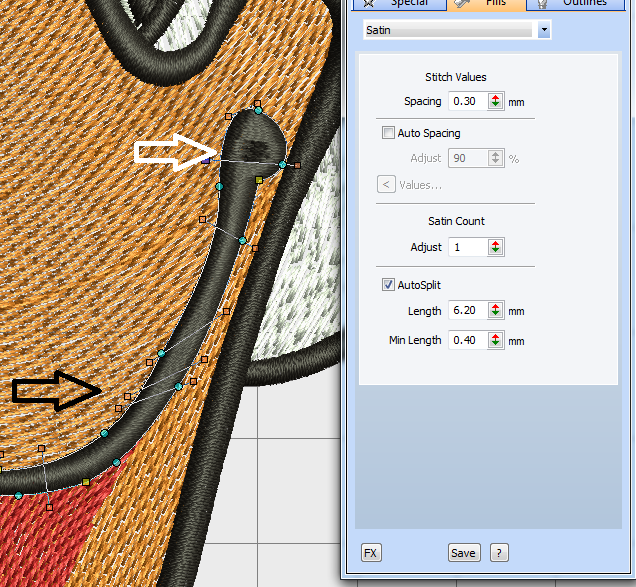Click the Values... back arrow button
Screen dimensions: 636x587
386,185
